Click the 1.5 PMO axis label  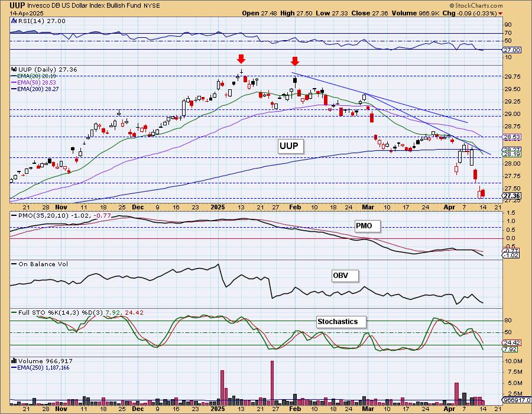coord(510,213)
